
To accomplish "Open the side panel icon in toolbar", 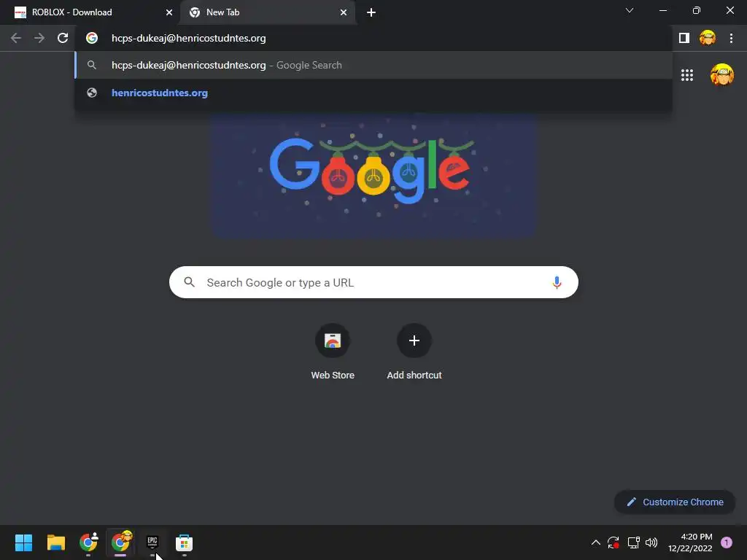I will (x=684, y=38).
